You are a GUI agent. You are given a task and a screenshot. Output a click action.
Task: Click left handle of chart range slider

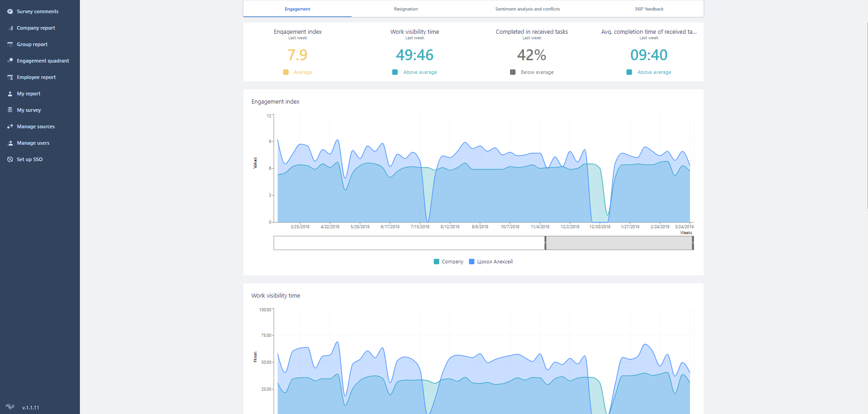click(545, 243)
